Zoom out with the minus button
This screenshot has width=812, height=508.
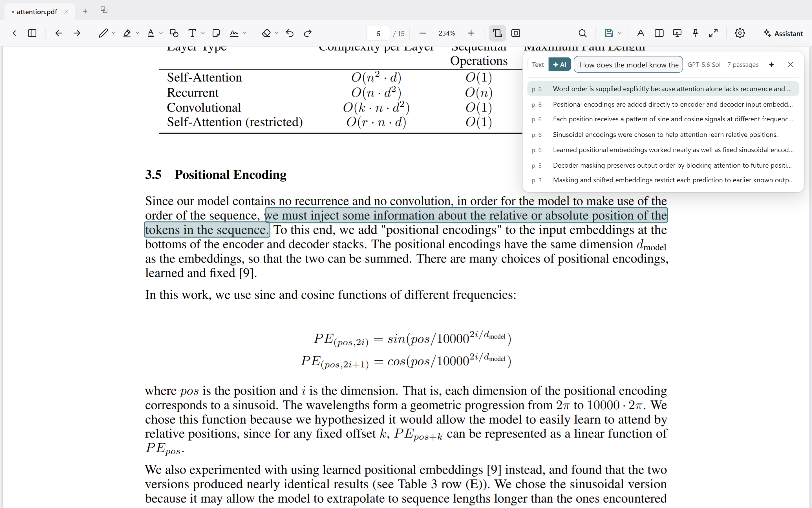click(x=423, y=33)
